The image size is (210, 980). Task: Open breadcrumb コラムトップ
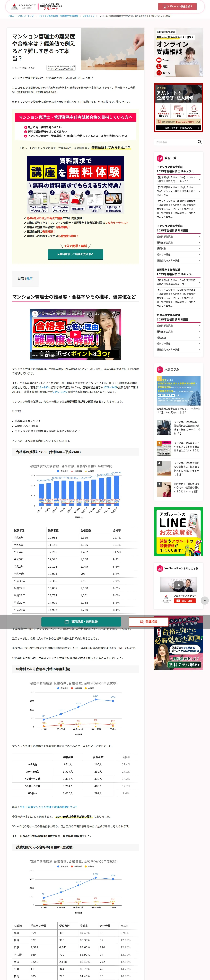pyautogui.click(x=88, y=16)
